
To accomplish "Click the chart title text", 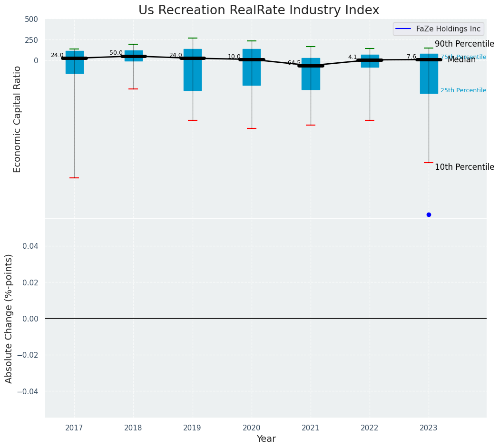I will pyautogui.click(x=259, y=10).
